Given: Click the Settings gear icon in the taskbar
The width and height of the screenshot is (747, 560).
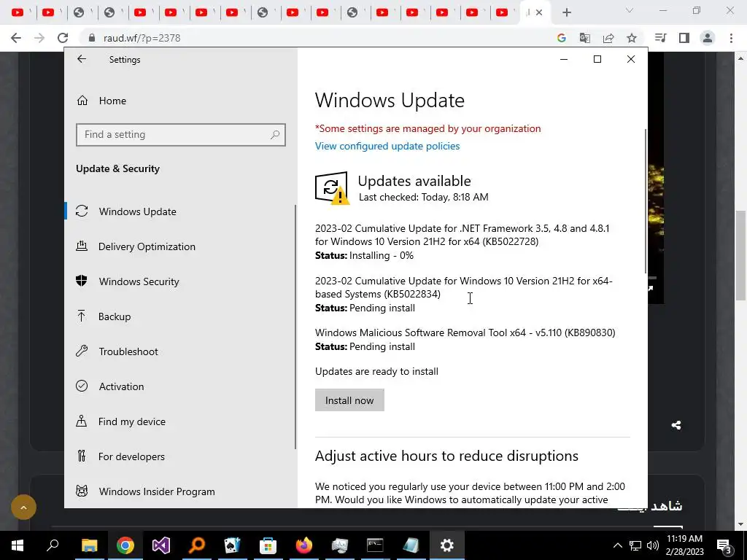Looking at the screenshot, I should click(447, 545).
